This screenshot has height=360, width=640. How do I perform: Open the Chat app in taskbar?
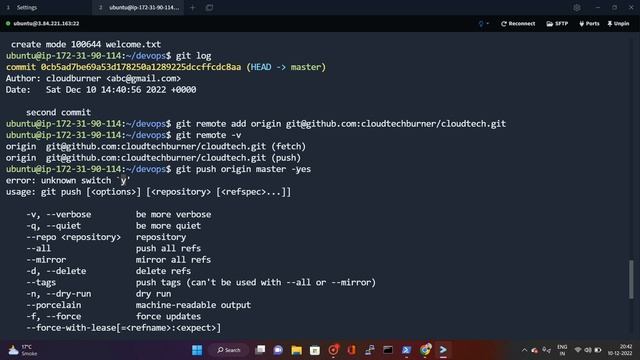coord(278,350)
